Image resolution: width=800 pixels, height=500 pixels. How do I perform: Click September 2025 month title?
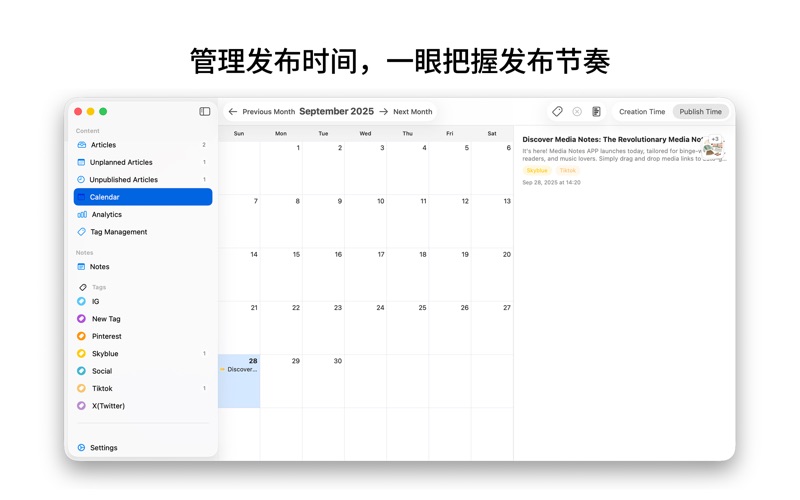(336, 111)
